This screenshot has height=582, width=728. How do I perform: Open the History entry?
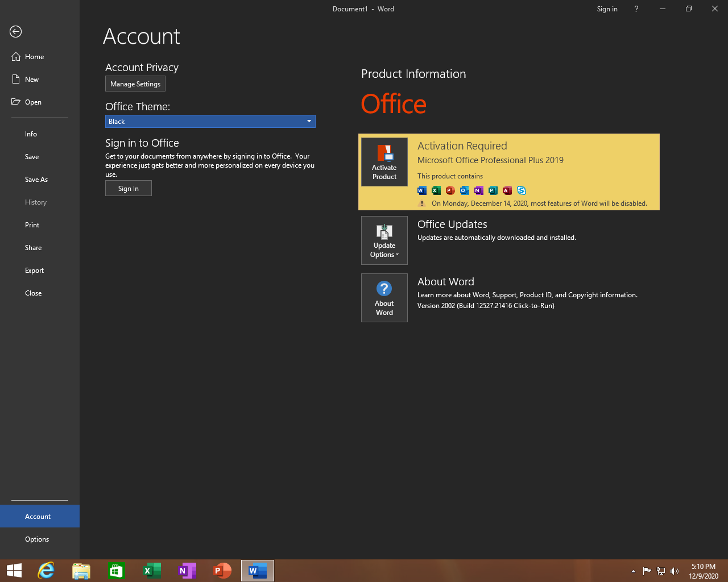point(40,202)
